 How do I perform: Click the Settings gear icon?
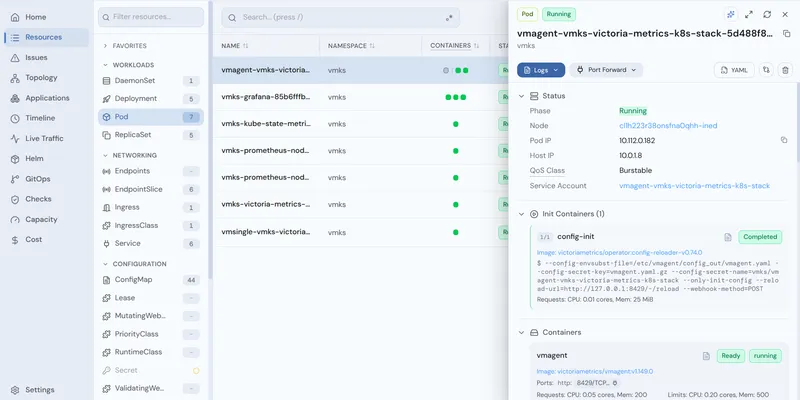point(15,390)
